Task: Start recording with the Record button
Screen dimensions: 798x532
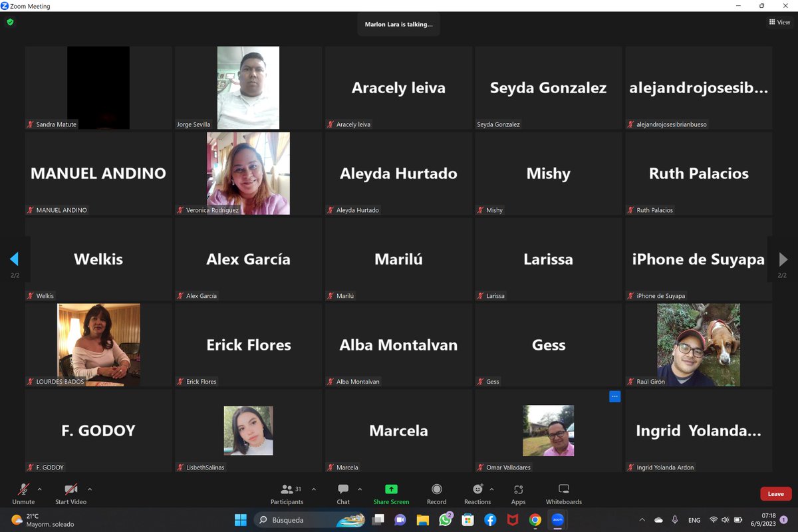Action: coord(436,493)
